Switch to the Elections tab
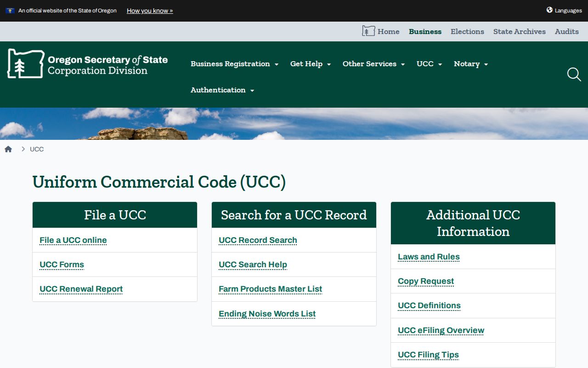 tap(467, 32)
